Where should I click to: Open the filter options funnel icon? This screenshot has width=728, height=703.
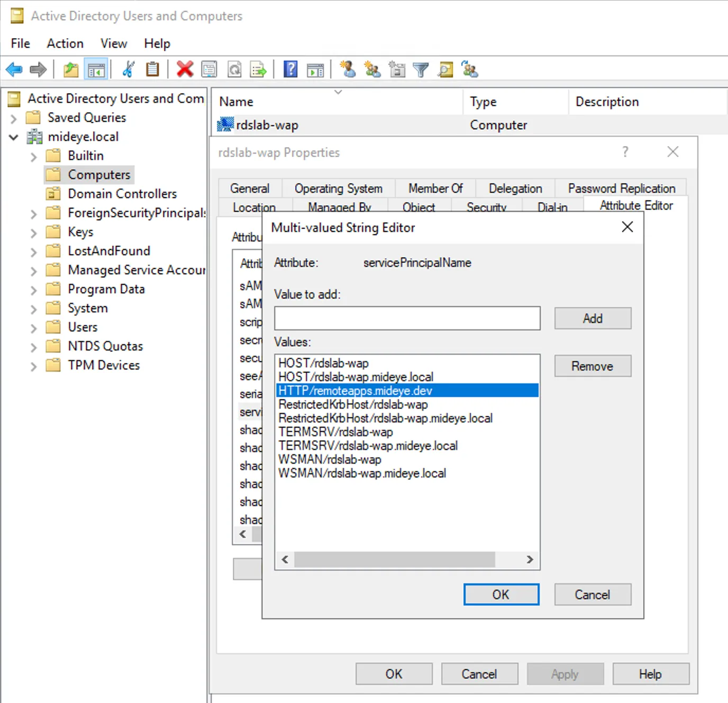coord(421,69)
